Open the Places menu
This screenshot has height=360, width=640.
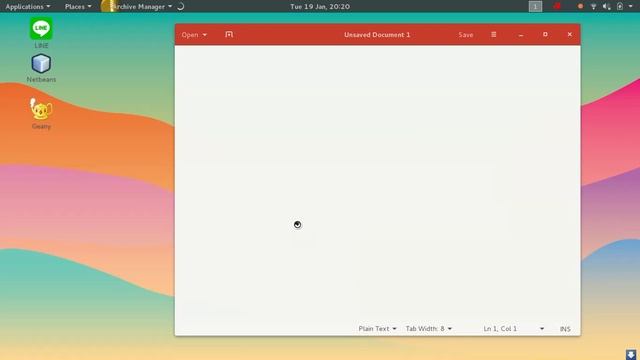78,7
